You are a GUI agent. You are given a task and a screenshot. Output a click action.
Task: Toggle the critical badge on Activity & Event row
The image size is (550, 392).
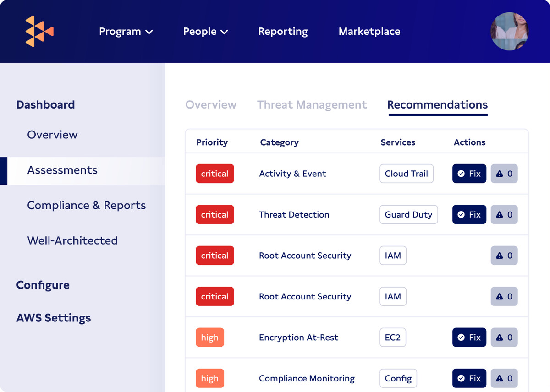(214, 174)
